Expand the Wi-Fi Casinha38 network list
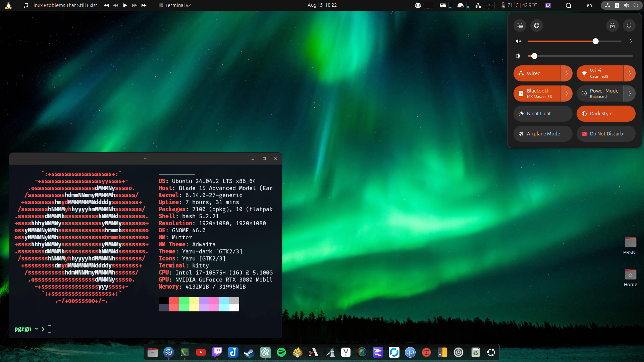644x362 pixels. pyautogui.click(x=630, y=73)
